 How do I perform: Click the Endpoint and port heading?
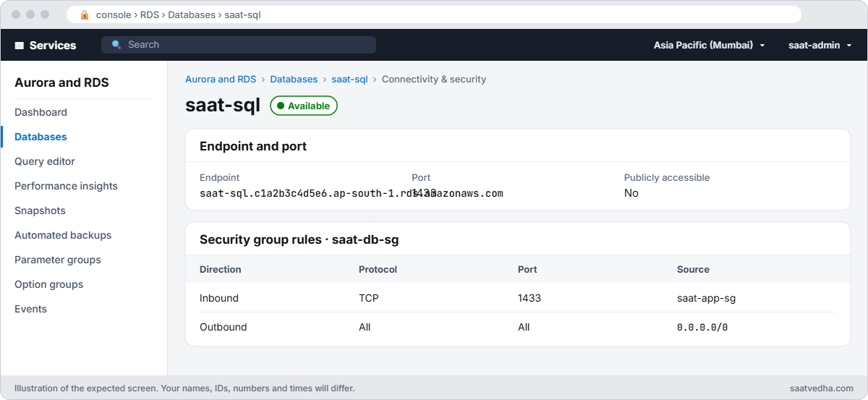tap(253, 146)
